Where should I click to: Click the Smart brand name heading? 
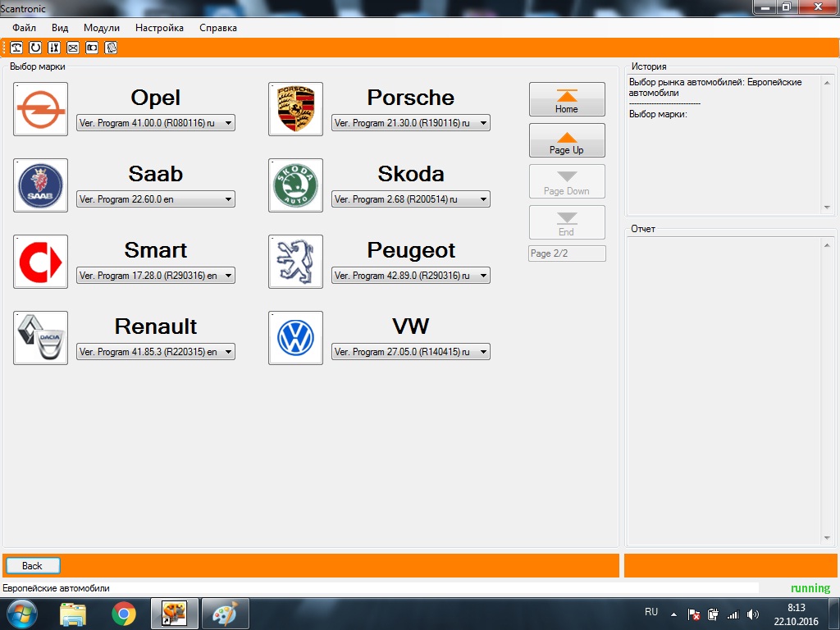point(155,250)
